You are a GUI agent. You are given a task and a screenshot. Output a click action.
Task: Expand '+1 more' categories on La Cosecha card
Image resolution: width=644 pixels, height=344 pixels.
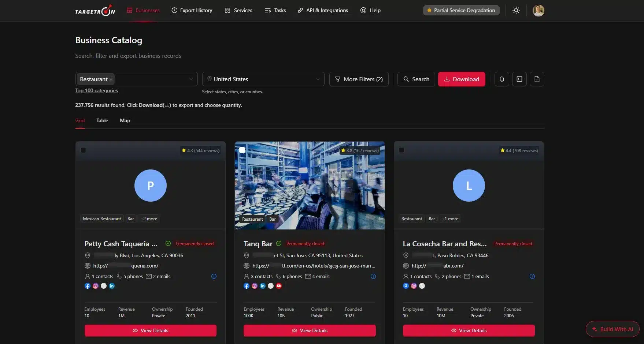pyautogui.click(x=450, y=219)
